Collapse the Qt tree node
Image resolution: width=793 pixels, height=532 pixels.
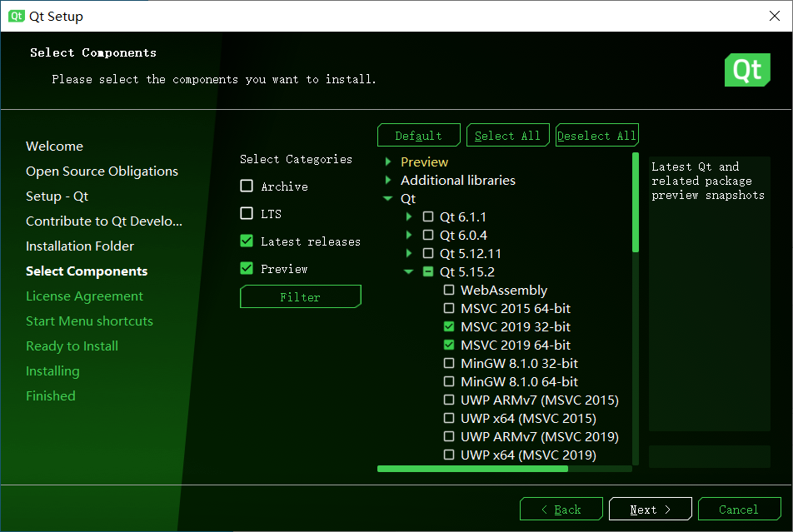click(x=388, y=199)
